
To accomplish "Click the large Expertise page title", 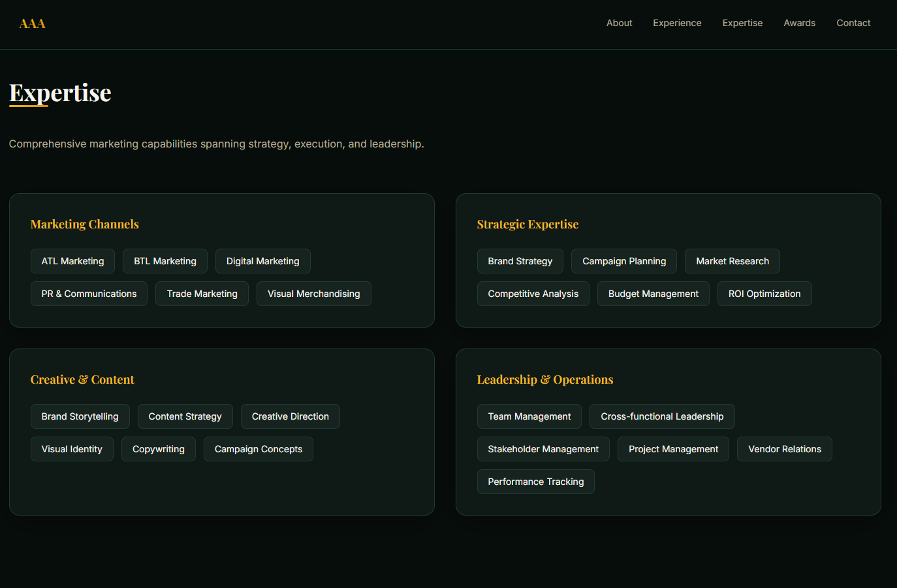I will click(x=60, y=93).
